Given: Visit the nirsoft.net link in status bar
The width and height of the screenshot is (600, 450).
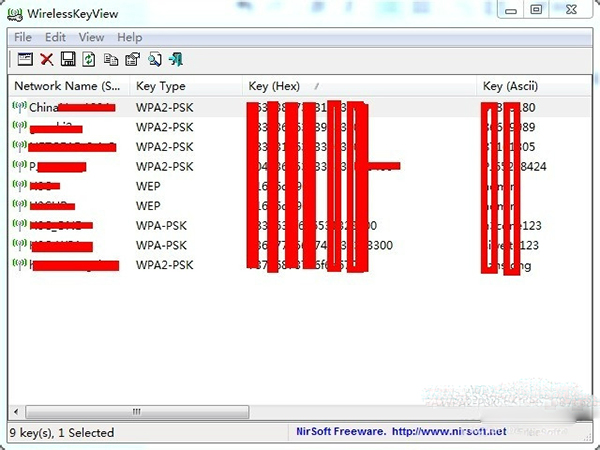Looking at the screenshot, I should 449,432.
